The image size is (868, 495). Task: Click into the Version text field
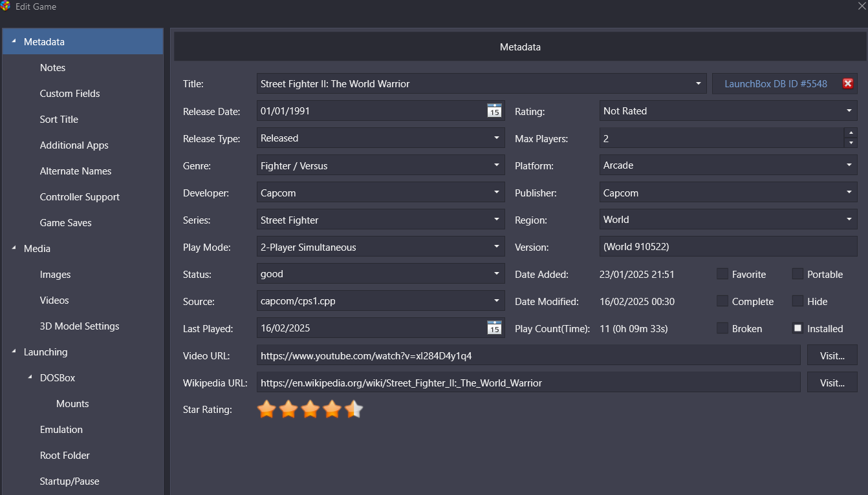point(728,247)
